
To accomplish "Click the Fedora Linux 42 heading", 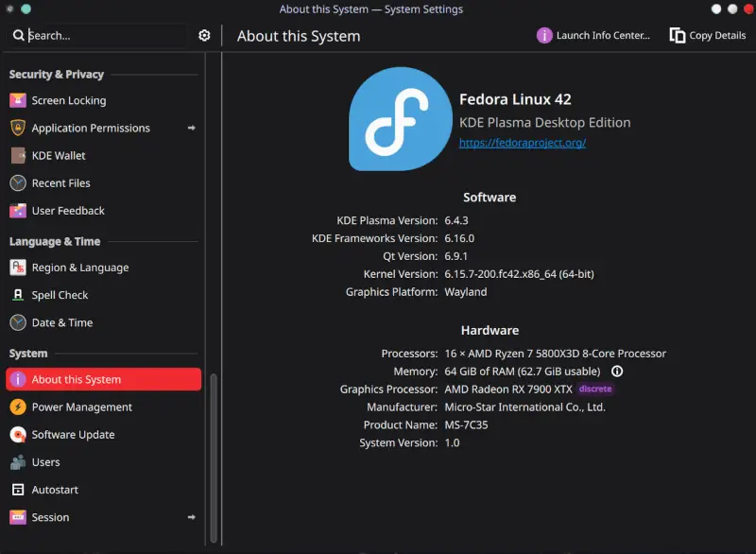I will pos(515,99).
